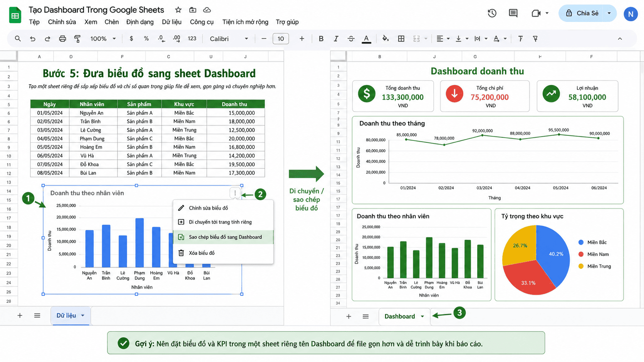Open the fill color paint bucket
The height and width of the screenshot is (362, 644).
[x=385, y=38]
